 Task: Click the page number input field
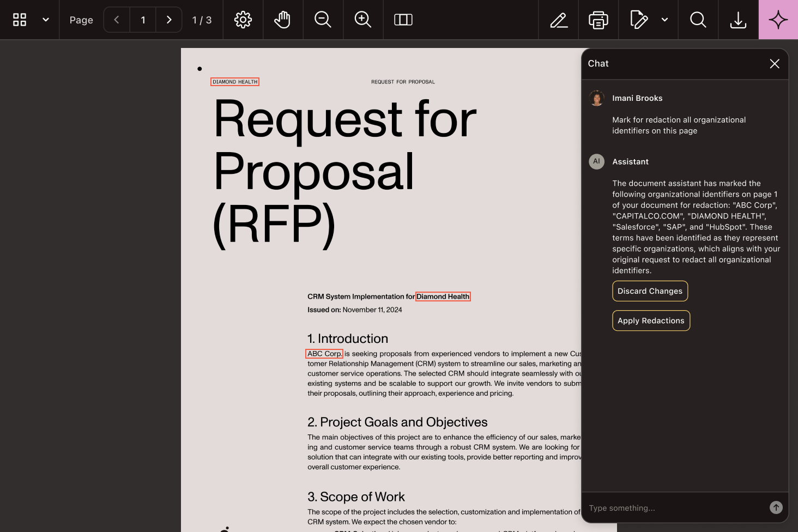143,20
